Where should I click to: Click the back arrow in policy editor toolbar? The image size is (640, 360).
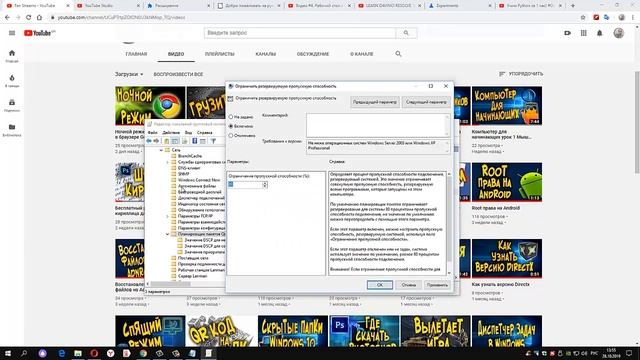[x=149, y=141]
